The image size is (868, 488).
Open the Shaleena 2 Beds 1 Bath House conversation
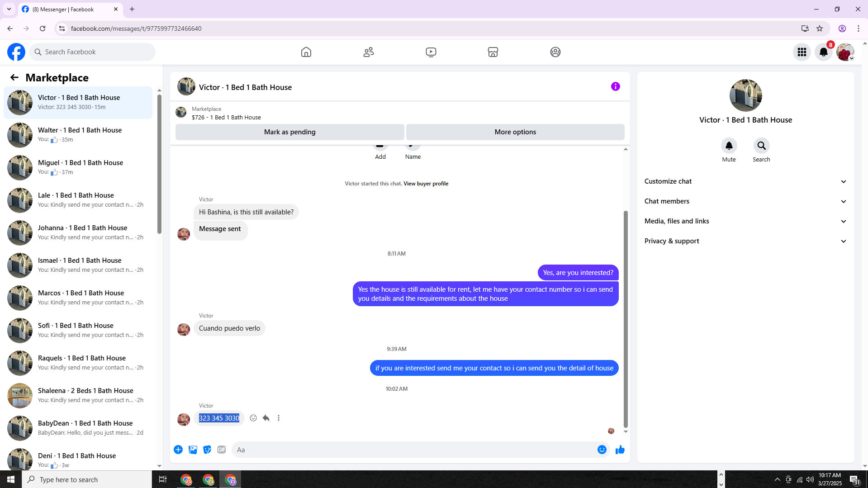click(x=78, y=396)
